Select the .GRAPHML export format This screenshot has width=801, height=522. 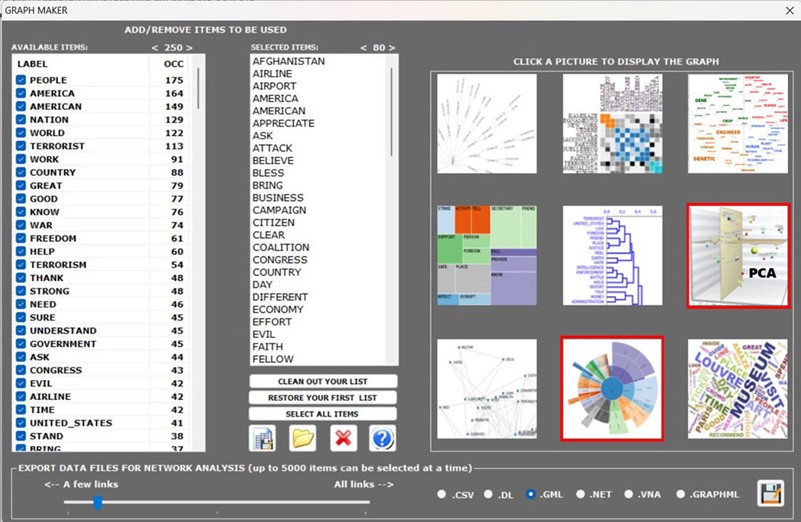[680, 494]
